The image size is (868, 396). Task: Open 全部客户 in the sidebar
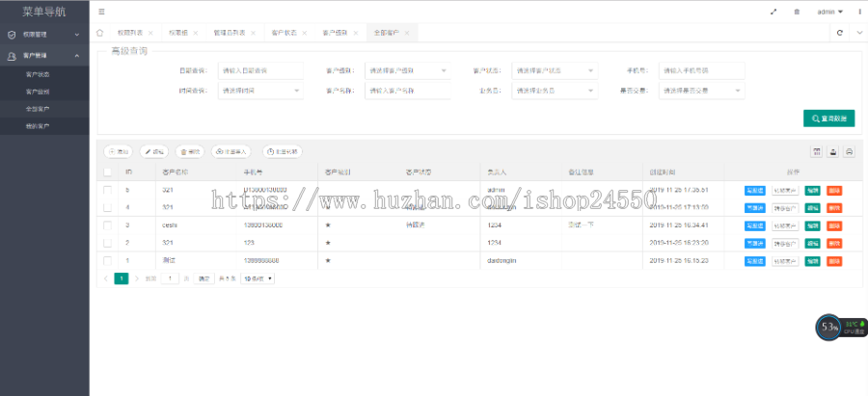pyautogui.click(x=38, y=109)
